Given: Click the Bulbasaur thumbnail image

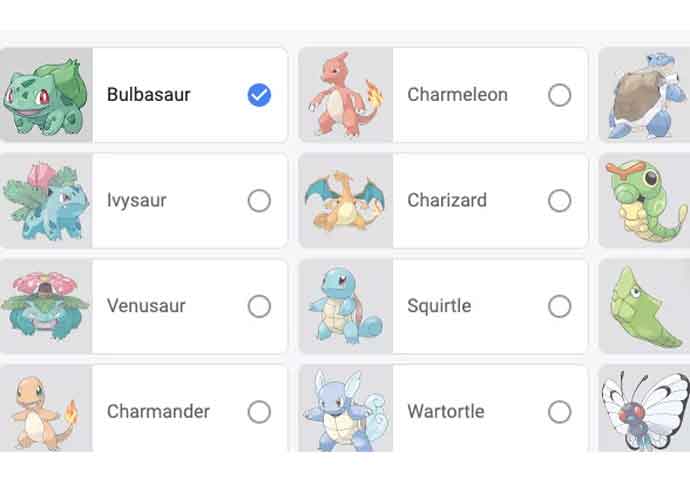Looking at the screenshot, I should 44,96.
